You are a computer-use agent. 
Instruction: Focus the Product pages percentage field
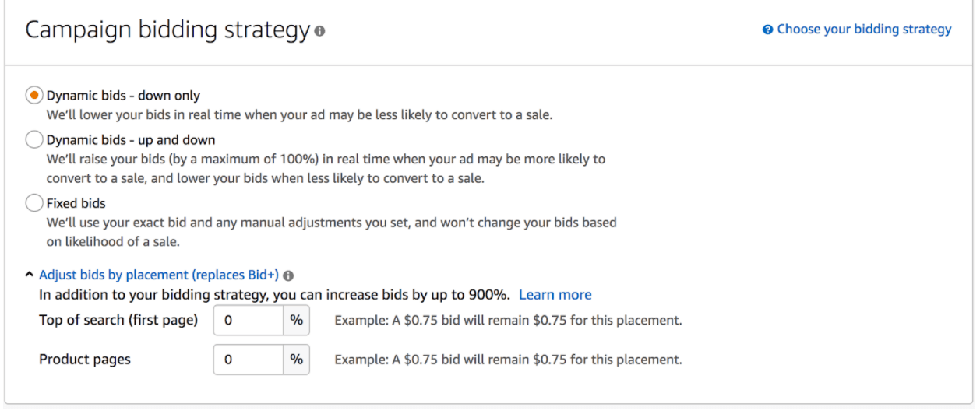coord(249,360)
